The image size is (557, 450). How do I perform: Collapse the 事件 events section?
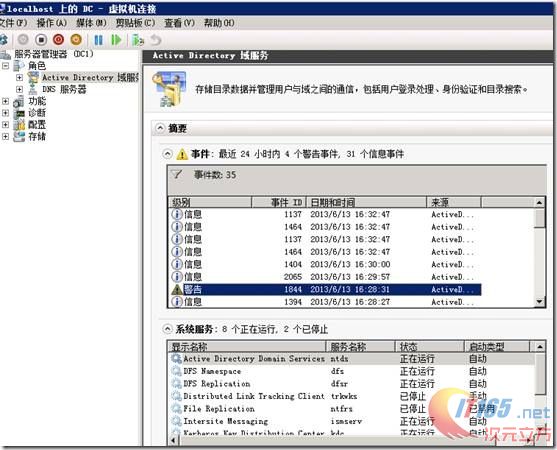tap(167, 154)
